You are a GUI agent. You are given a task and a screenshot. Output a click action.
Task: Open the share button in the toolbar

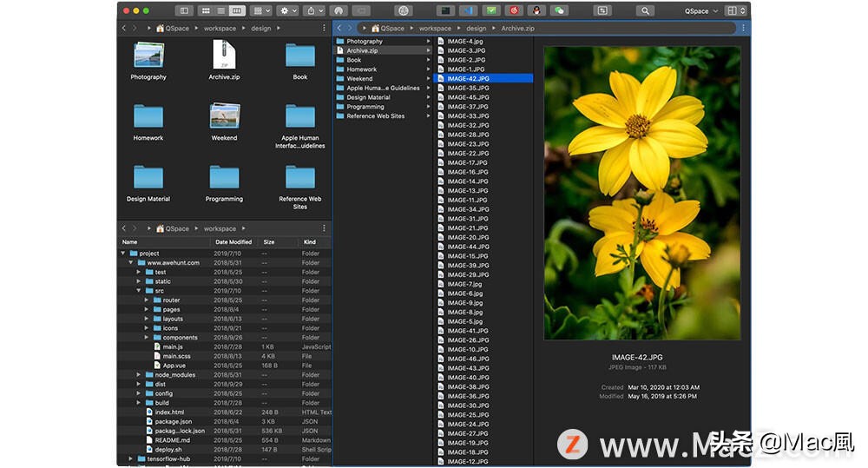314,10
